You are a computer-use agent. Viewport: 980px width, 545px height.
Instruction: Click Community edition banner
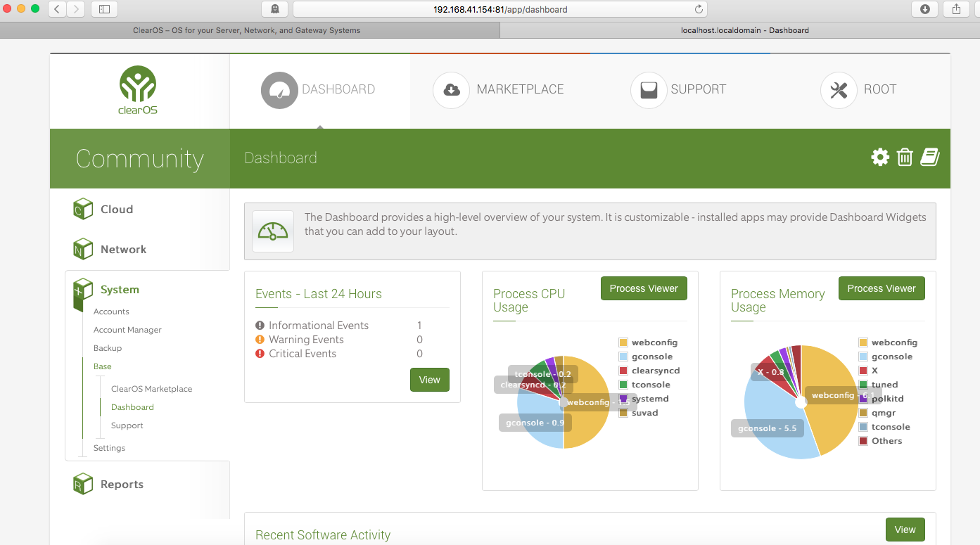[x=140, y=158]
